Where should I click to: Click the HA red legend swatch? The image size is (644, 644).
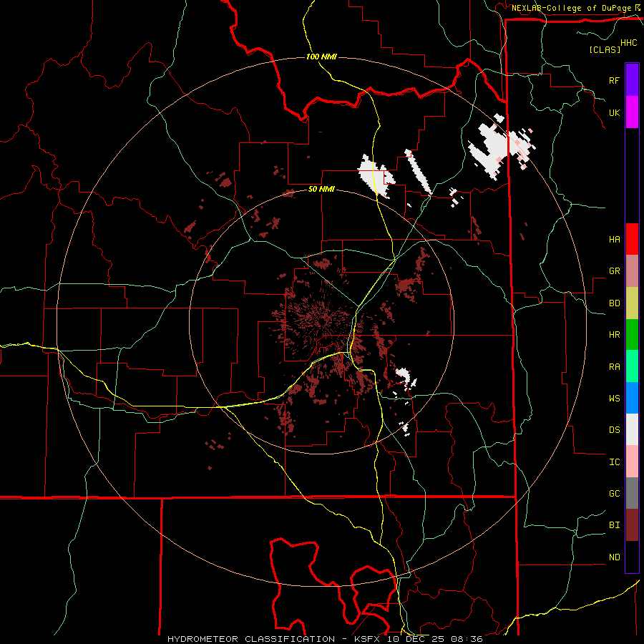[632, 239]
